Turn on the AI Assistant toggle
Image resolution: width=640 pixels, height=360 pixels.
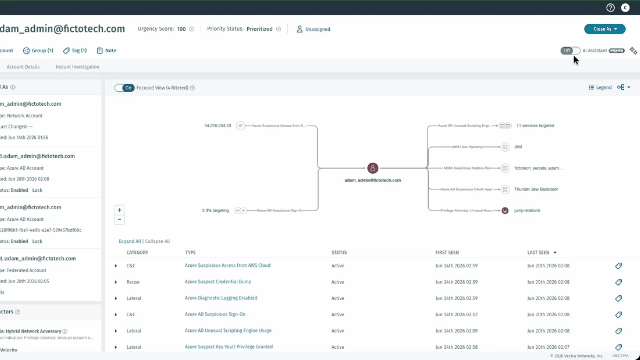click(x=570, y=51)
